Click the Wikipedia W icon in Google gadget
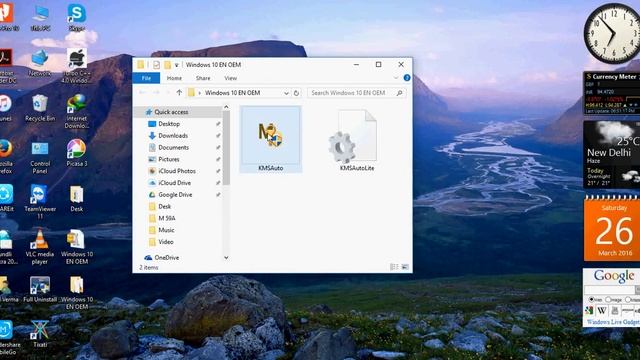Image resolution: width=640 pixels, height=360 pixels. pos(602,311)
